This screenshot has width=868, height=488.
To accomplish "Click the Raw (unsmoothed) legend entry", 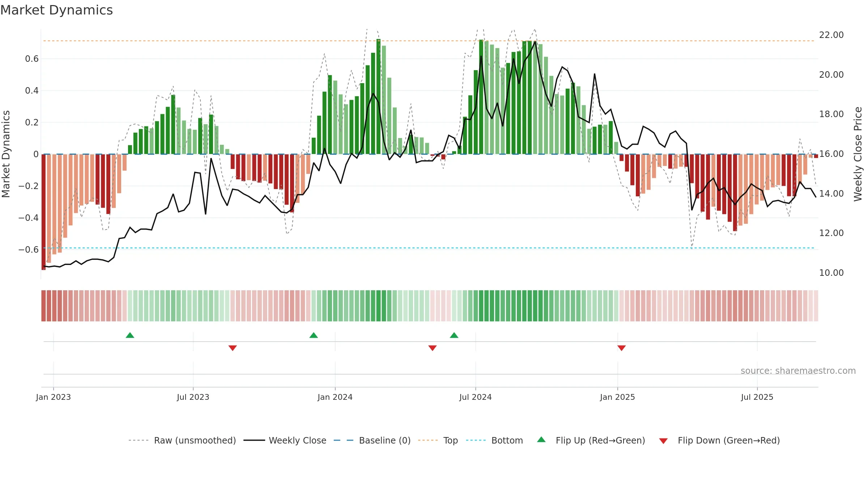I will coord(182,440).
